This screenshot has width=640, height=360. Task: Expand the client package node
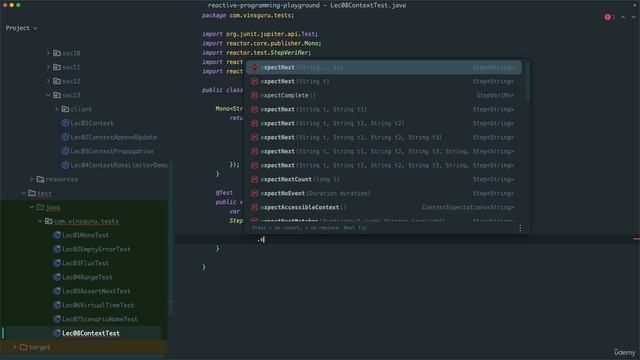56,109
